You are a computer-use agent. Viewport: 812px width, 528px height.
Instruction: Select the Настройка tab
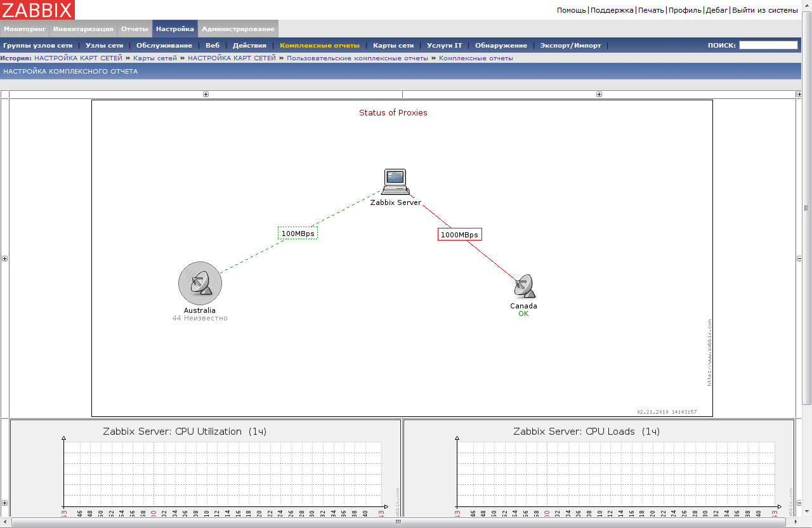175,29
